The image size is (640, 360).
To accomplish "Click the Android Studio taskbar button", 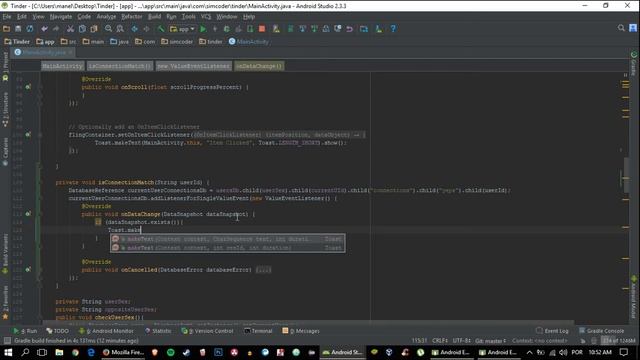I will coord(342,352).
